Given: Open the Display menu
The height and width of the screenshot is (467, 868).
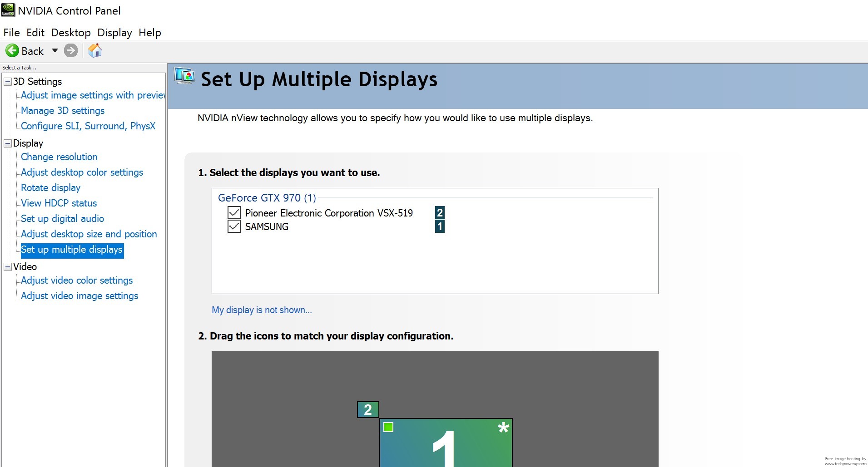Looking at the screenshot, I should coord(114,33).
